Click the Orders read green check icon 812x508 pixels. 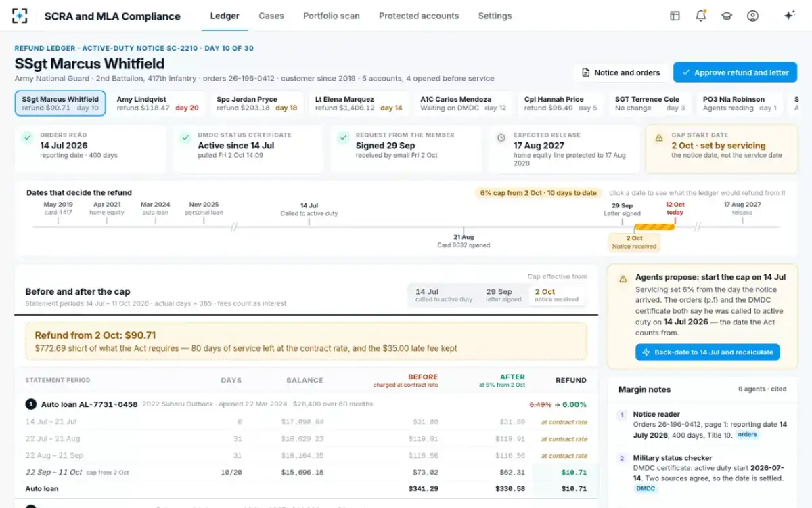[x=27, y=137]
